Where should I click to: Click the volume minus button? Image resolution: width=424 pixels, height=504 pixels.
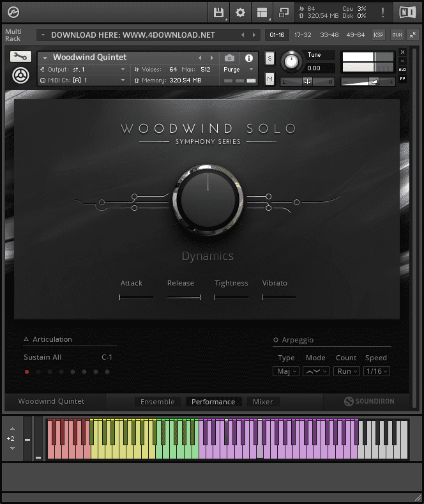tap(345, 82)
